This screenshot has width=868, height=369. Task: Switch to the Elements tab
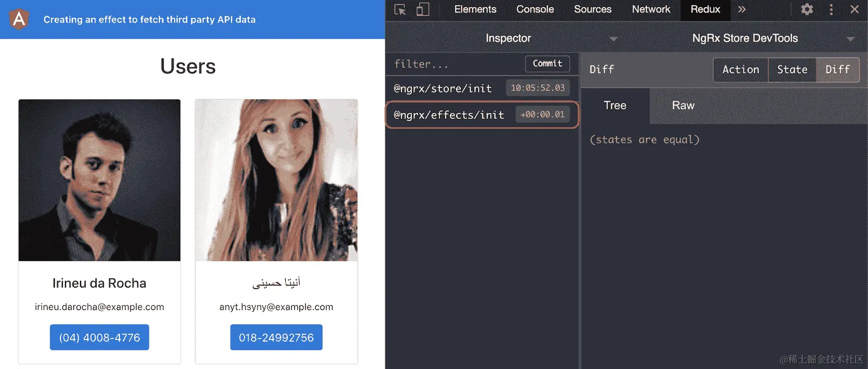coord(475,9)
